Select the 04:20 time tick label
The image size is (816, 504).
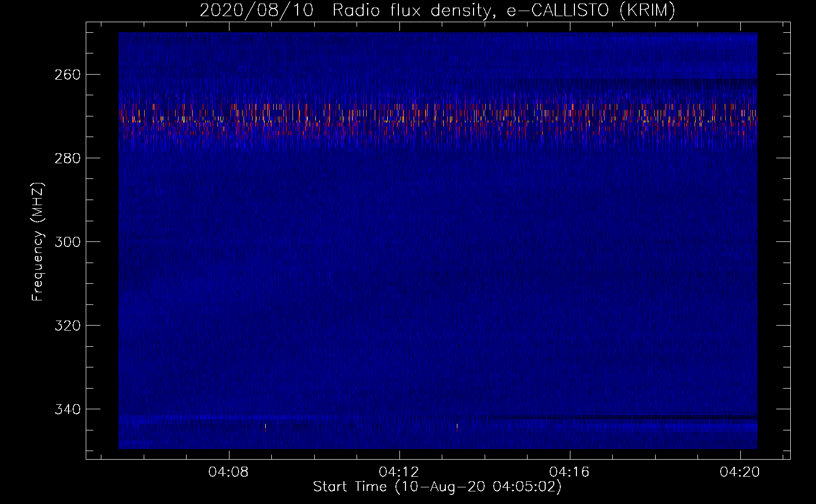(740, 472)
